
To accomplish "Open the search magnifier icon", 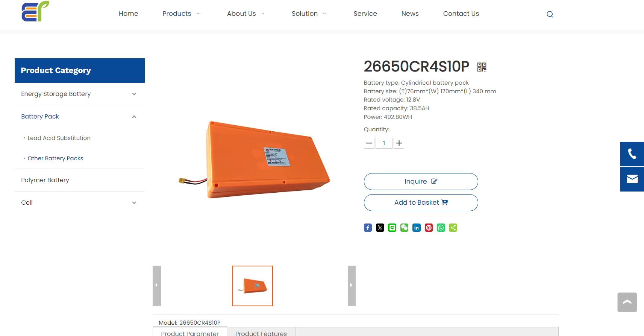I will (550, 14).
